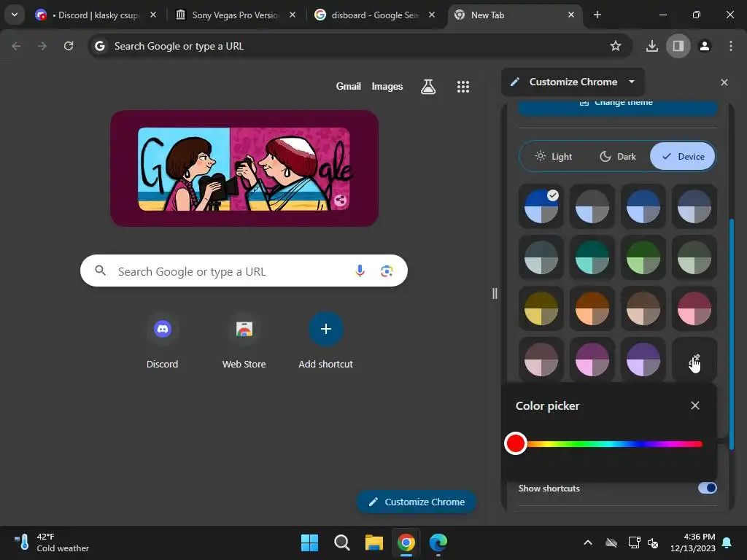The width and height of the screenshot is (747, 560).
Task: Go back to previous page
Action: click(16, 46)
